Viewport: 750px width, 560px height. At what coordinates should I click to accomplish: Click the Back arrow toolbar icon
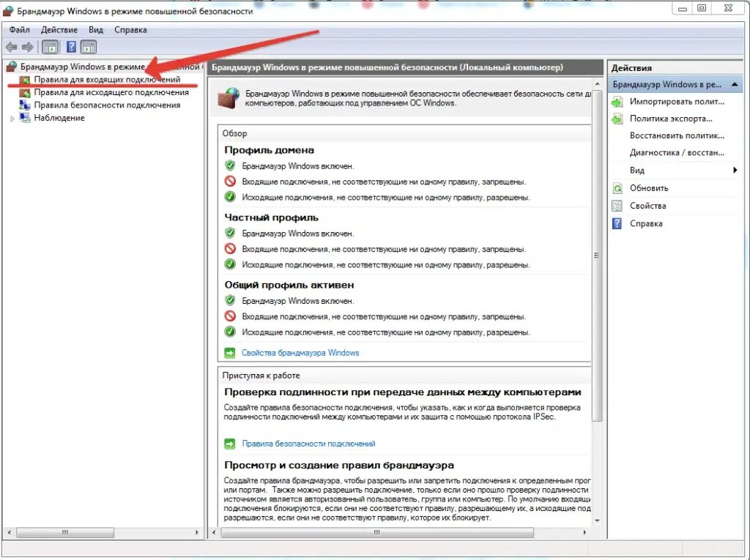(12, 47)
